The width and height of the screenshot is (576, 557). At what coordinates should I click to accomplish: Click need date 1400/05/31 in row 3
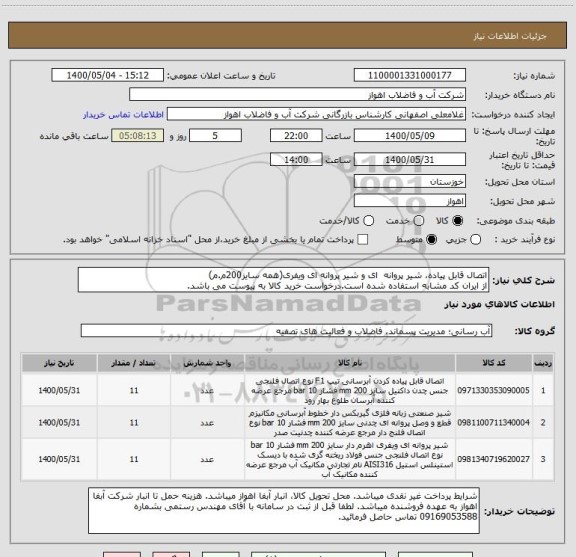click(x=59, y=459)
